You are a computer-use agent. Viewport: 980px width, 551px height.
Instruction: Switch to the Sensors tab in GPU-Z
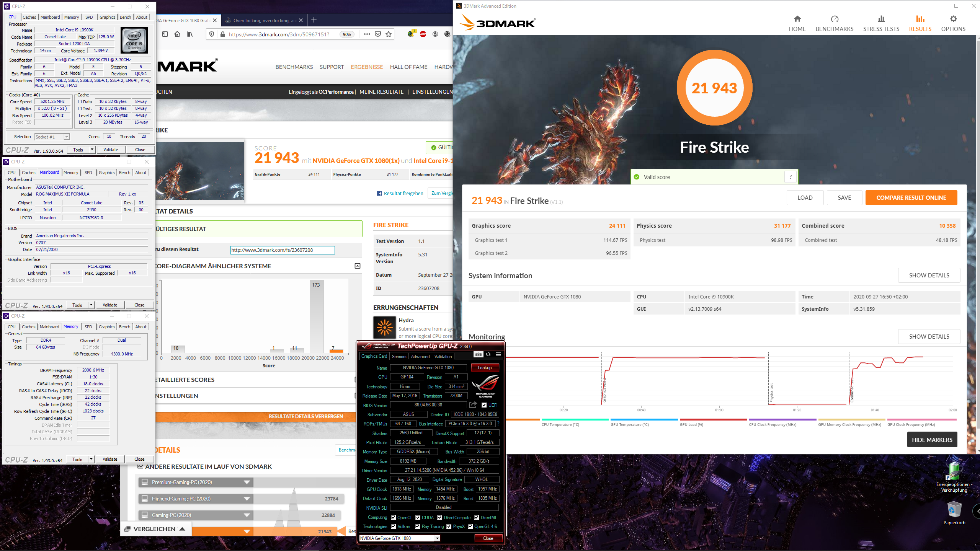(x=399, y=356)
